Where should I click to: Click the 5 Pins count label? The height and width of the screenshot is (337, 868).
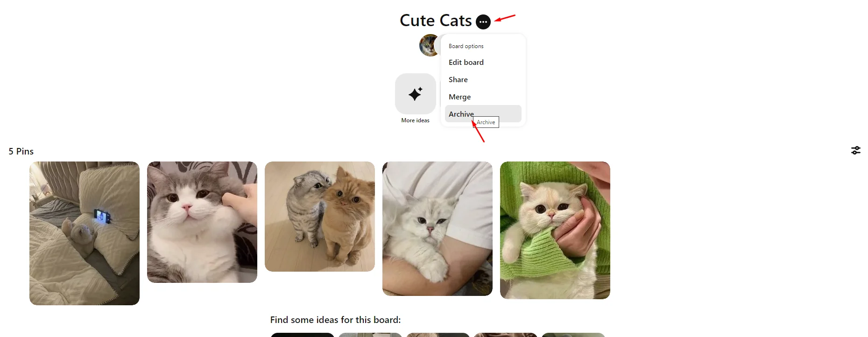[21, 151]
